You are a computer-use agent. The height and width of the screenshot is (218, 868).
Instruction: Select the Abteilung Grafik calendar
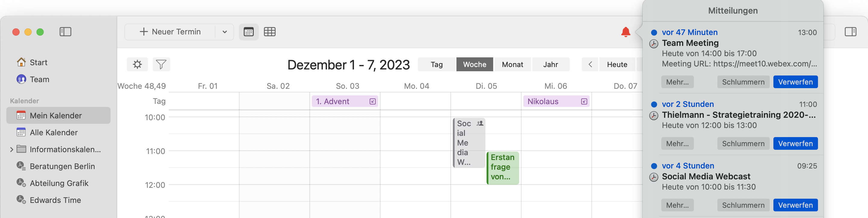point(59,183)
